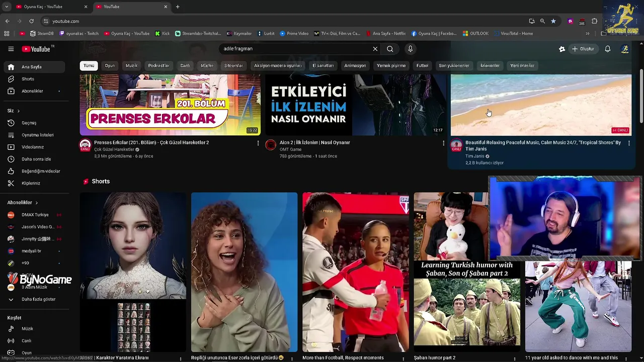This screenshot has height=362, width=644.
Task: Open the medyali tv subscription
Action: click(x=34, y=251)
